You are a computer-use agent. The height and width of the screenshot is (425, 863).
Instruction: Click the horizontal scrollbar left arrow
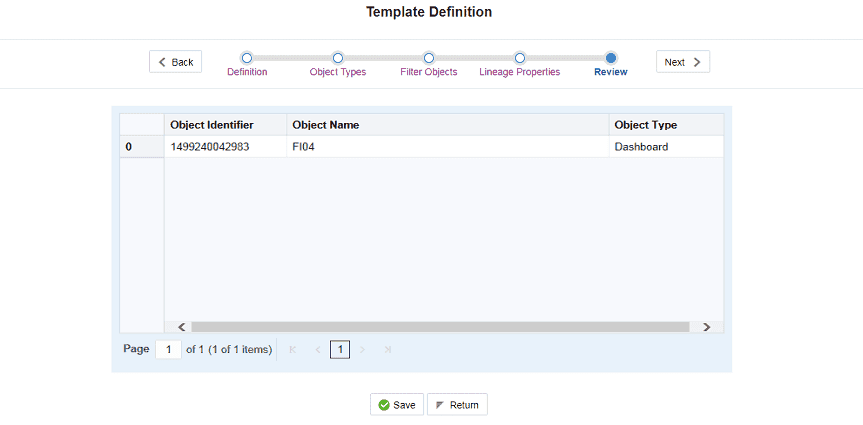coord(182,327)
